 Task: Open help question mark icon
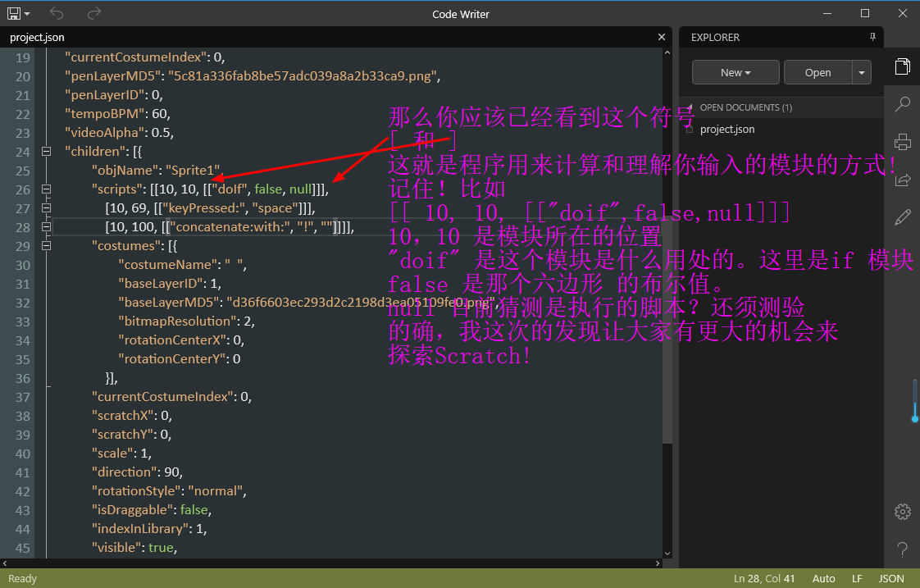pos(903,549)
